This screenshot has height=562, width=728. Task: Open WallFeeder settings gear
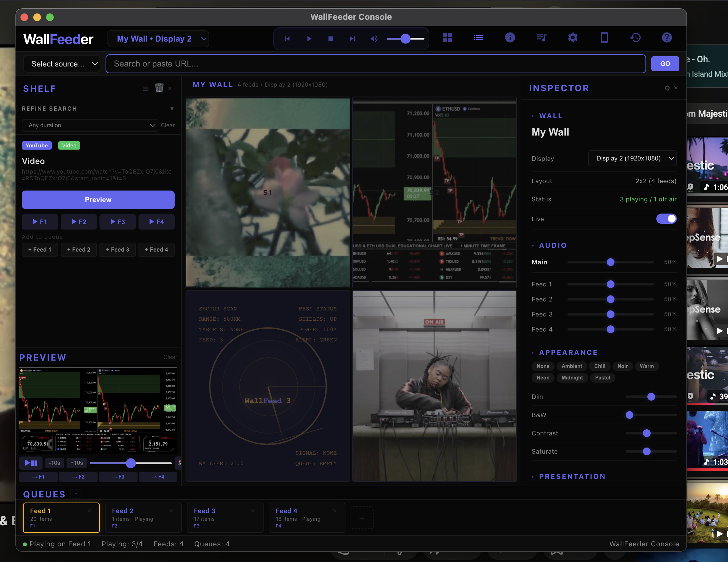[x=573, y=38]
